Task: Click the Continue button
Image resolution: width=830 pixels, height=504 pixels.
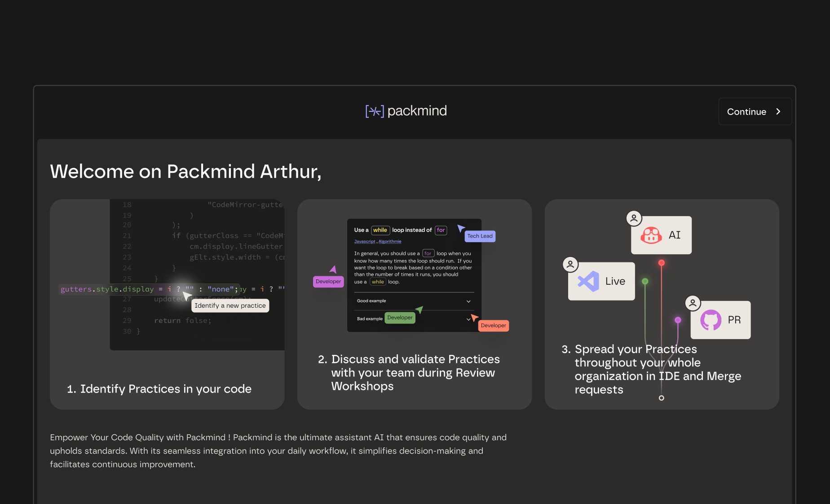Action: click(755, 111)
